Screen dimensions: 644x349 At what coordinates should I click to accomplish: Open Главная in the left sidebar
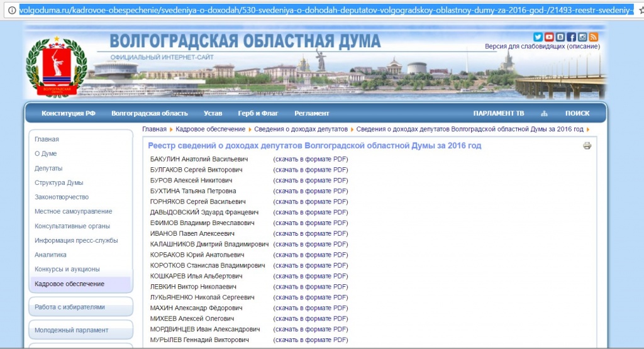(47, 139)
